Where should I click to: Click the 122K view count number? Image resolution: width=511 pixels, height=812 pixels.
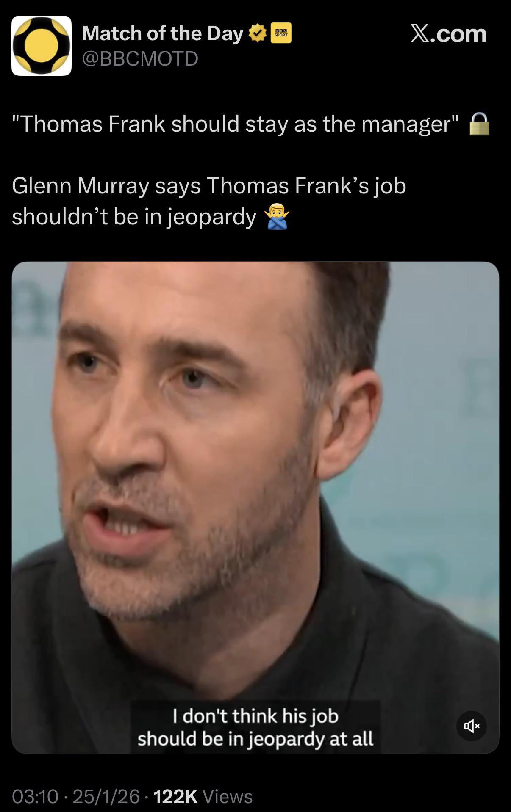[175, 796]
